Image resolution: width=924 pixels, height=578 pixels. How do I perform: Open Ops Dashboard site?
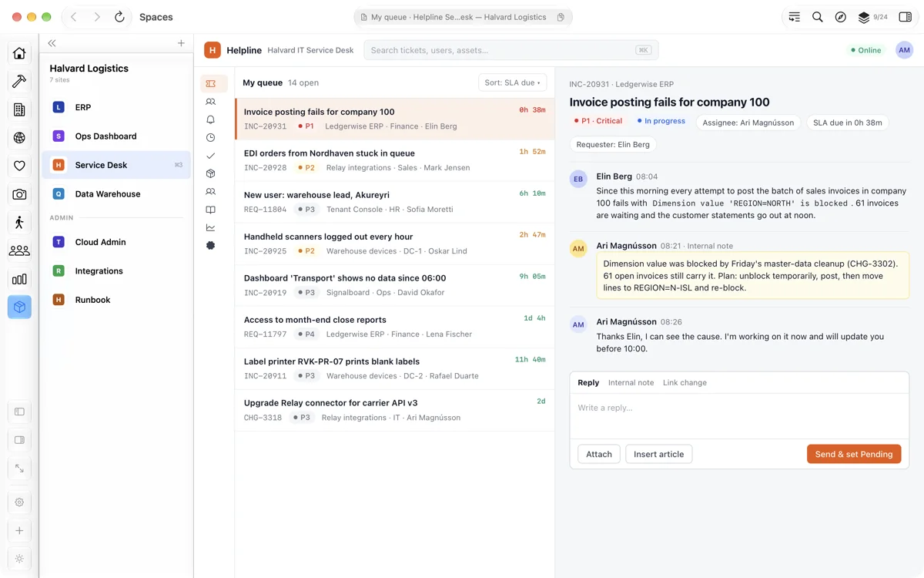pos(115,136)
